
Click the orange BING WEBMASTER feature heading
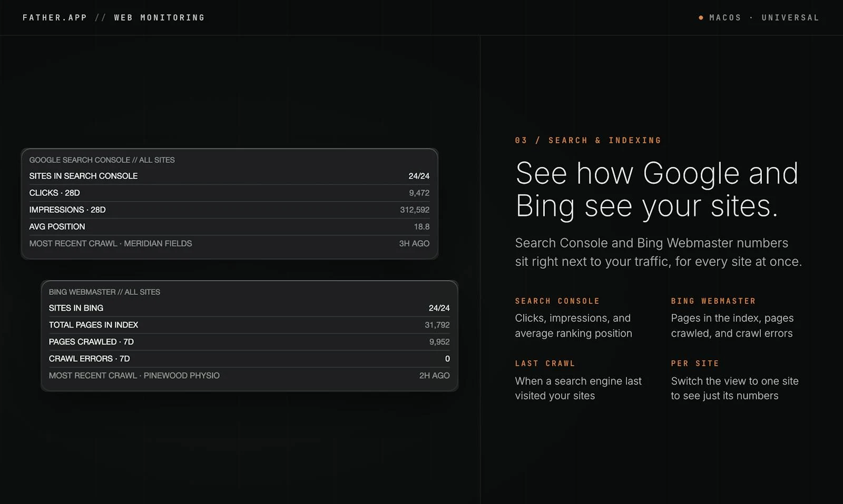713,301
